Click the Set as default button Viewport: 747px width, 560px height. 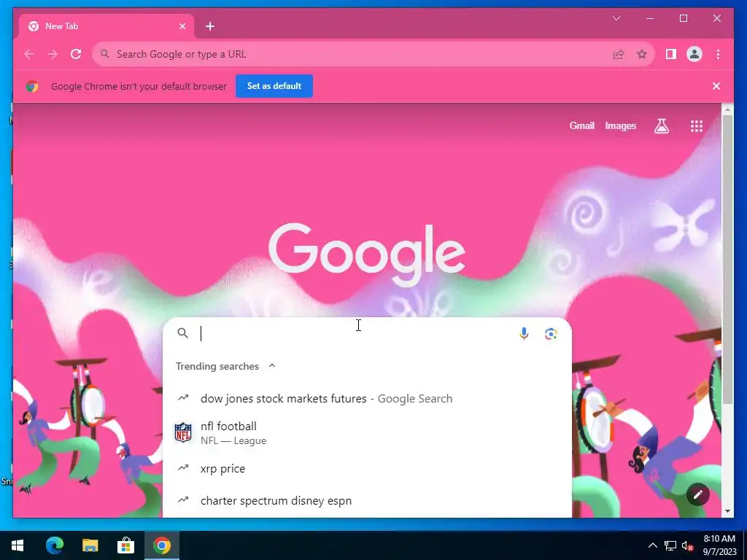[x=274, y=86]
